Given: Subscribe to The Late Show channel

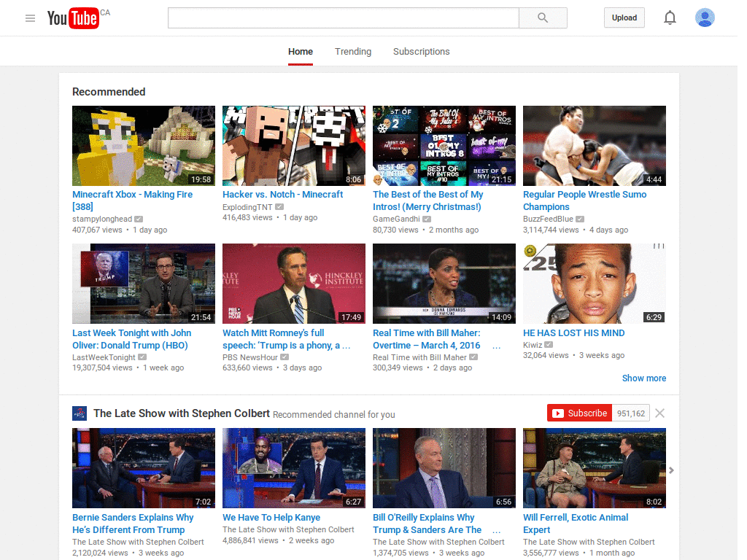Looking at the screenshot, I should (580, 413).
